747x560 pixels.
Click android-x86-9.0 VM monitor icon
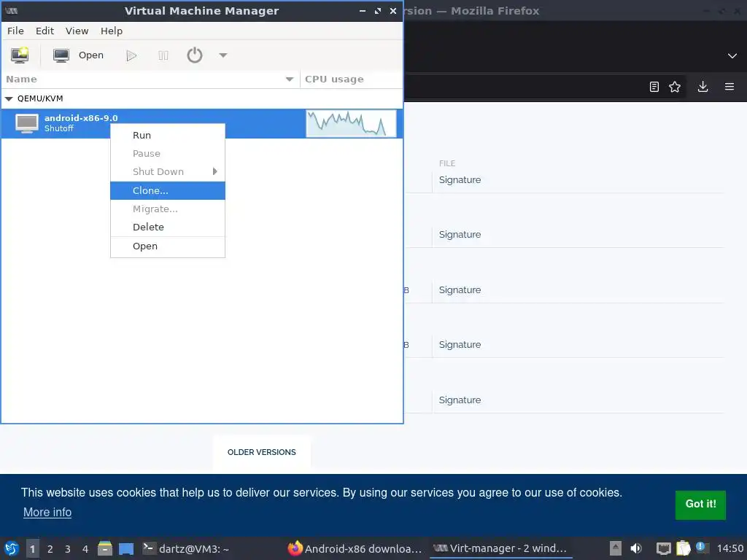pyautogui.click(x=27, y=123)
